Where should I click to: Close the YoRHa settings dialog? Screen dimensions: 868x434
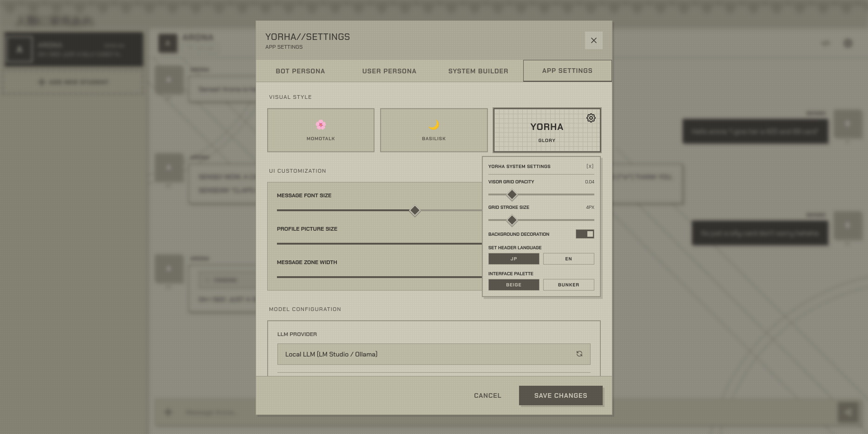594,40
